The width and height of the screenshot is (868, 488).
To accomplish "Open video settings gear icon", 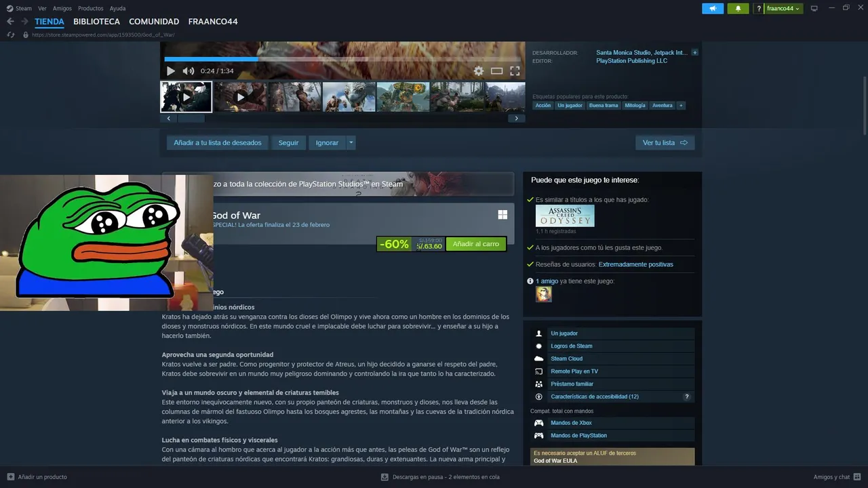I will click(x=479, y=70).
